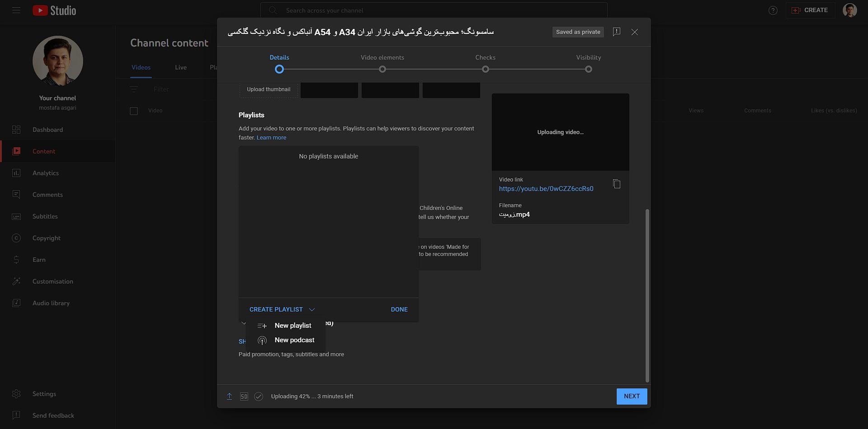
Task: Click the SD processing status icon
Action: coord(244,396)
